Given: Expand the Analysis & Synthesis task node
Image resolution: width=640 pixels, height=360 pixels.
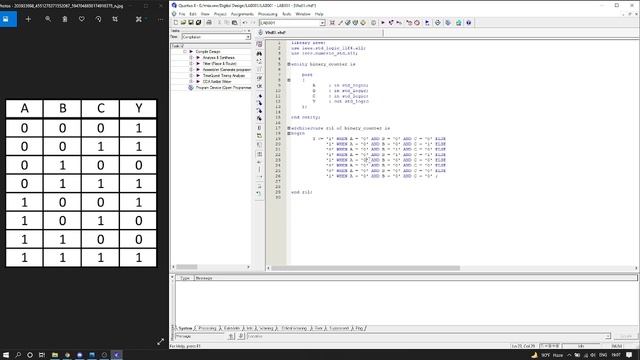Looking at the screenshot, I should [191, 58].
